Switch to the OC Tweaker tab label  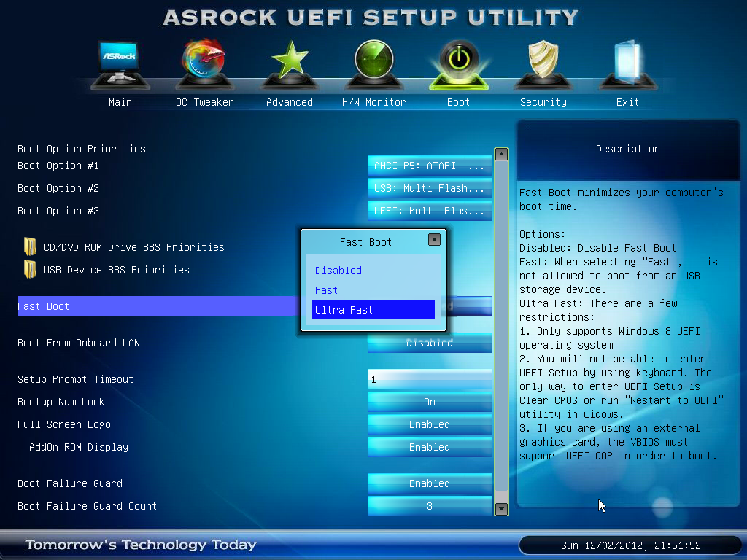pos(204,102)
